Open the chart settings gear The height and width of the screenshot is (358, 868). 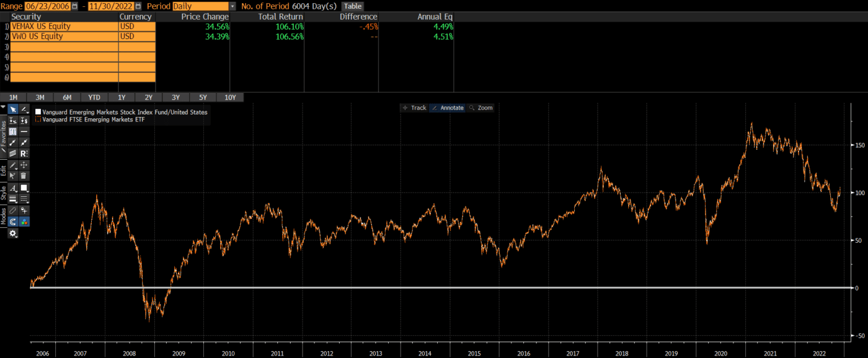(x=13, y=234)
